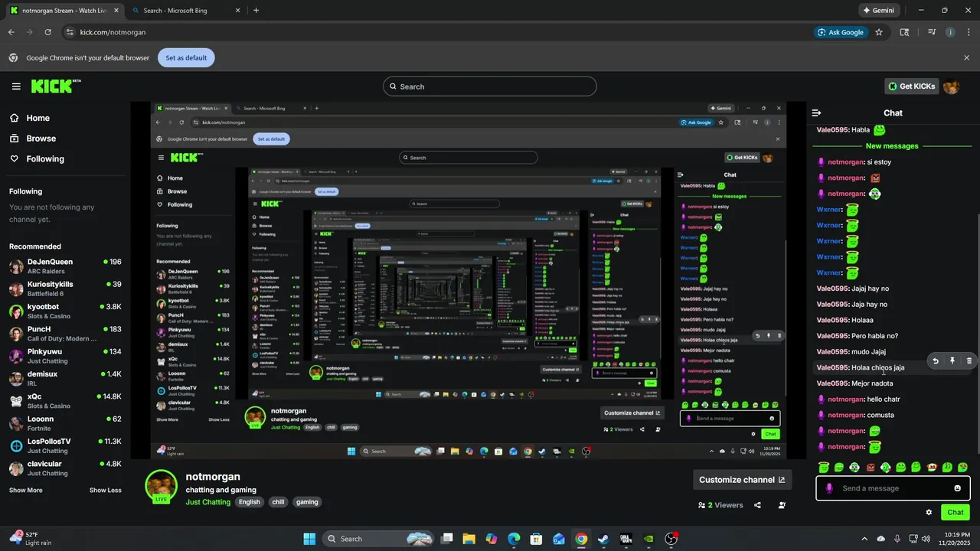Open Steam from the taskbar

(x=603, y=539)
